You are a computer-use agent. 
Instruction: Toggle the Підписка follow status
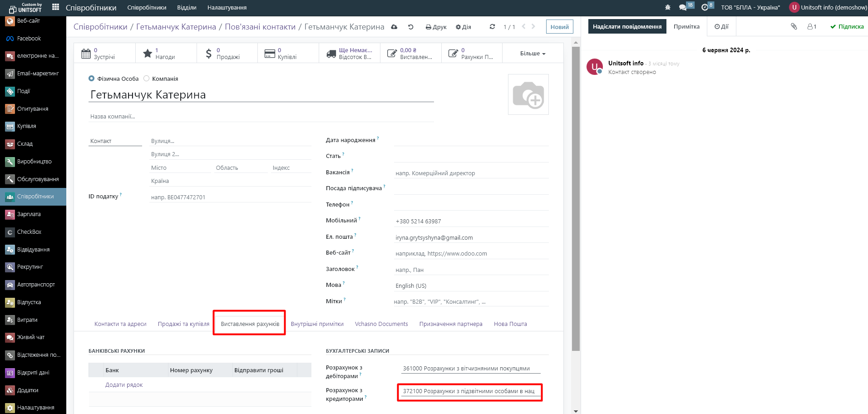[847, 26]
